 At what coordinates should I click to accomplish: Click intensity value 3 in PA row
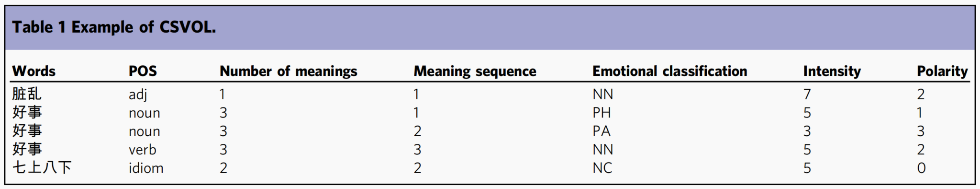click(x=807, y=131)
